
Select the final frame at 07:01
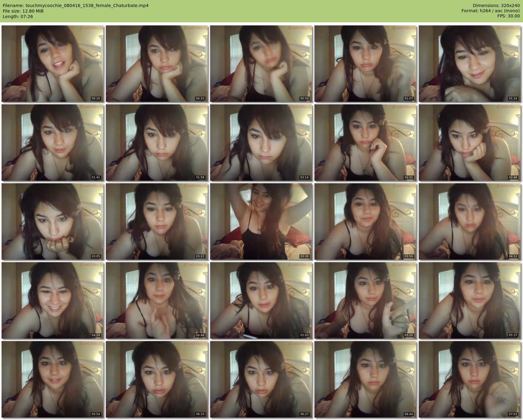click(470, 379)
